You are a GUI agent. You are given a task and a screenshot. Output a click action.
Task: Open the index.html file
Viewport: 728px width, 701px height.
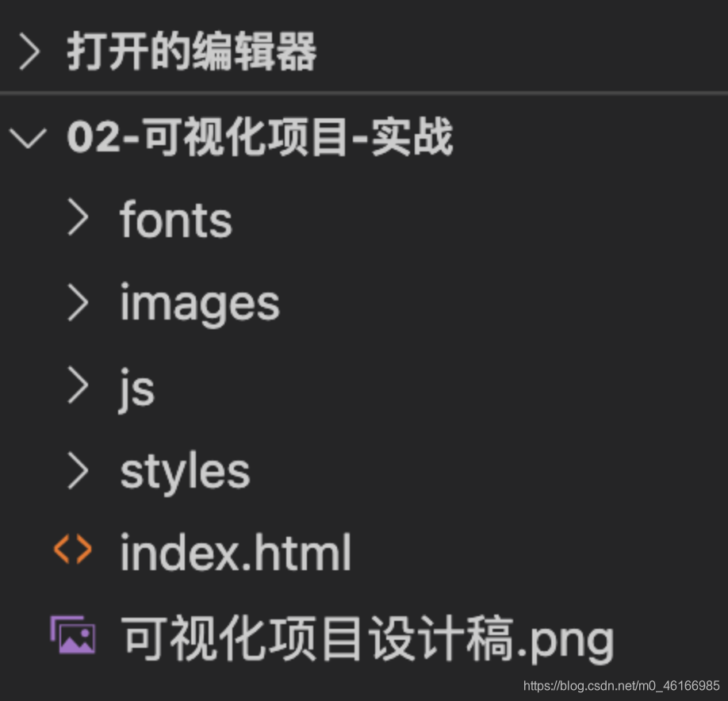point(234,551)
